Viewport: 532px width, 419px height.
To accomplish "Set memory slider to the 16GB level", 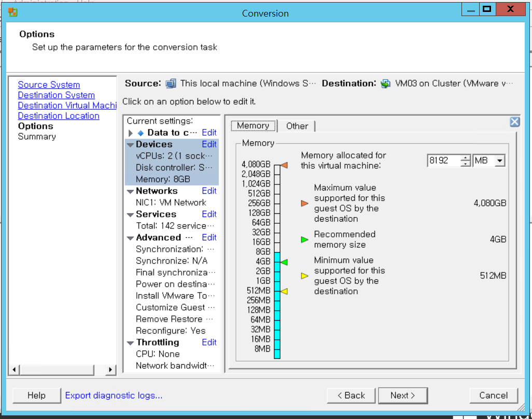I will [x=277, y=242].
